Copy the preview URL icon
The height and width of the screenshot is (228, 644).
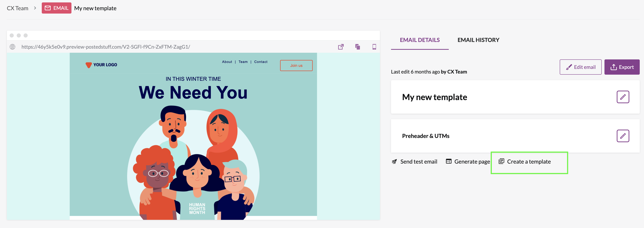click(357, 47)
